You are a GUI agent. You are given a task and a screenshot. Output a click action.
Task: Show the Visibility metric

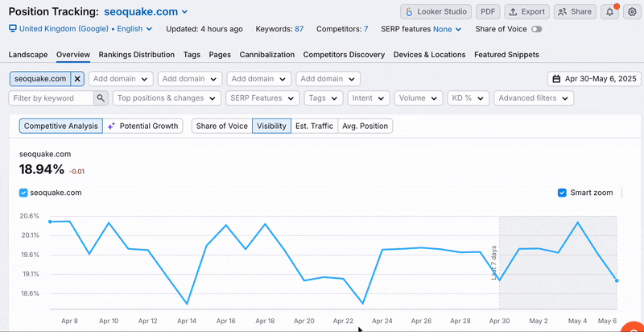pos(271,127)
